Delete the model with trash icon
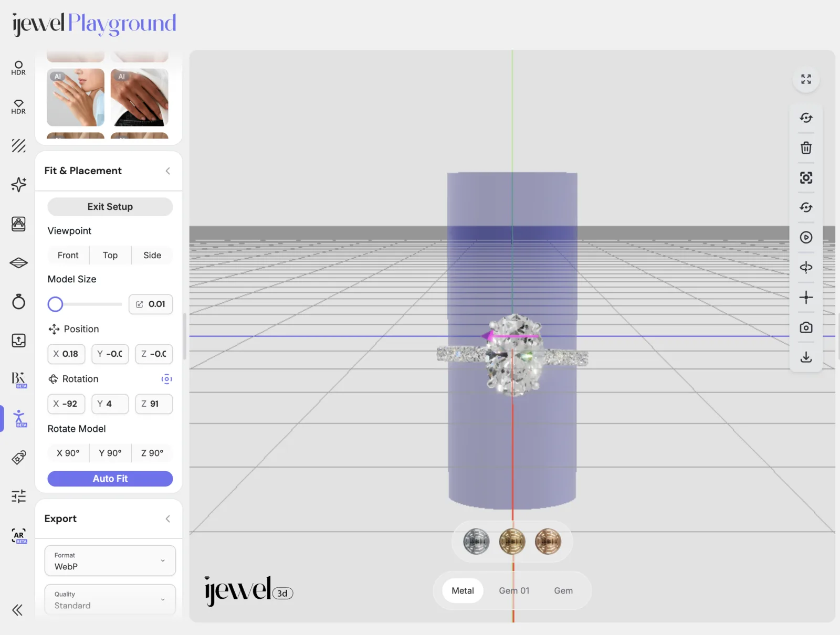Viewport: 840px width, 635px height. pos(806,148)
